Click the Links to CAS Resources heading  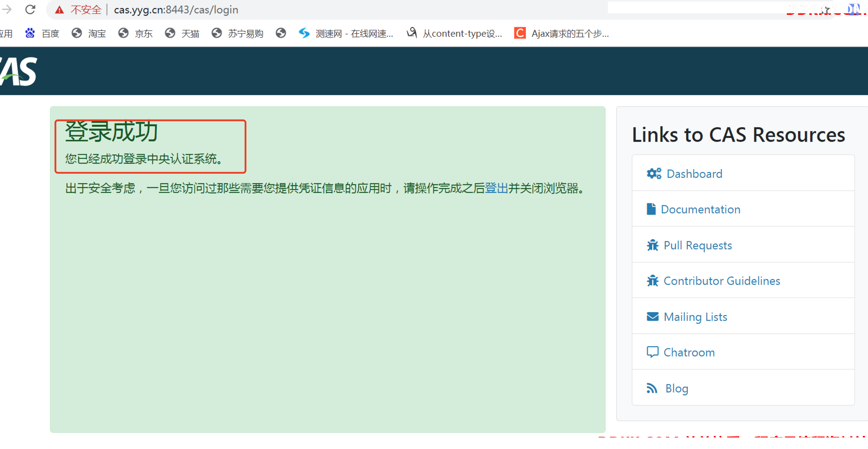pos(739,135)
